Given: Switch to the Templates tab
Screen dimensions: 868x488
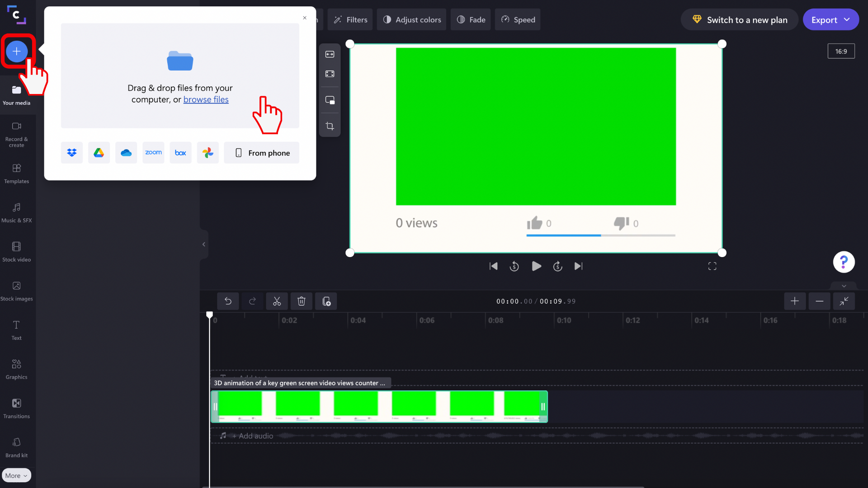Looking at the screenshot, I should (16, 174).
